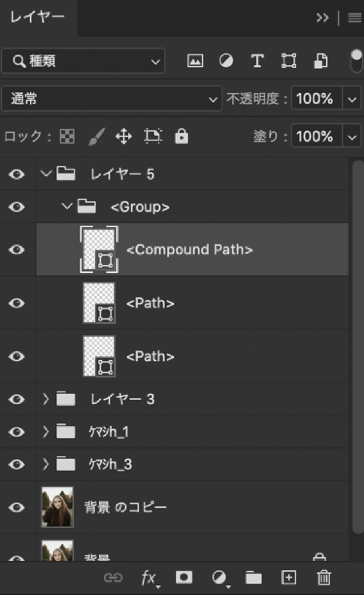The image size is (364, 595).
Task: Select the レイヤー panel tab
Action: point(37,17)
